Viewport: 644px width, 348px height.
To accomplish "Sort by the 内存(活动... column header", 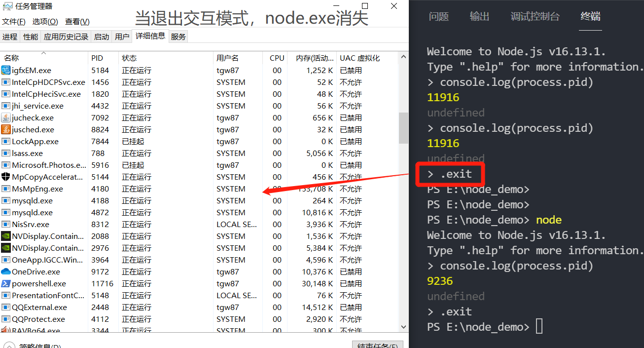I will pyautogui.click(x=312, y=58).
